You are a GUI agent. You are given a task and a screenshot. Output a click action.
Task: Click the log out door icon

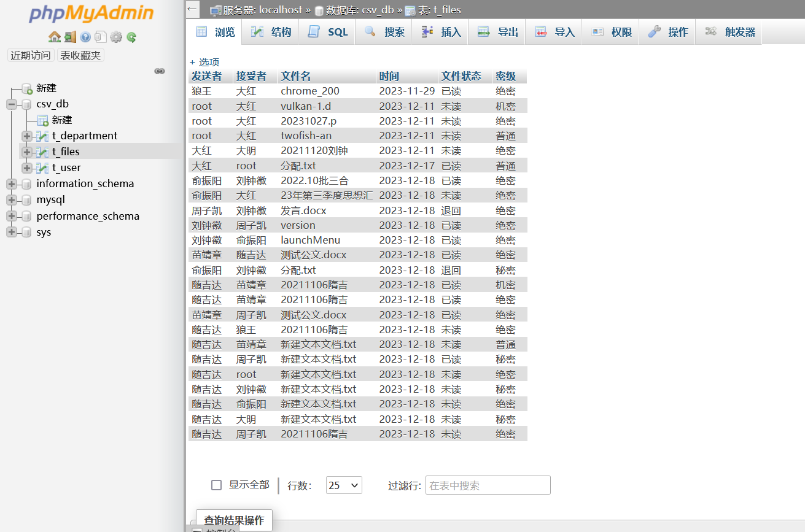pyautogui.click(x=71, y=37)
